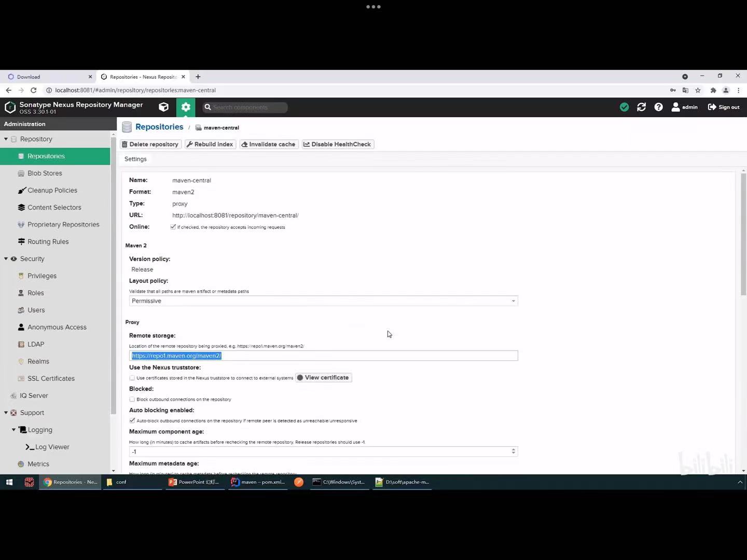
Task: Open Anonymous Access in sidebar
Action: [x=57, y=327]
